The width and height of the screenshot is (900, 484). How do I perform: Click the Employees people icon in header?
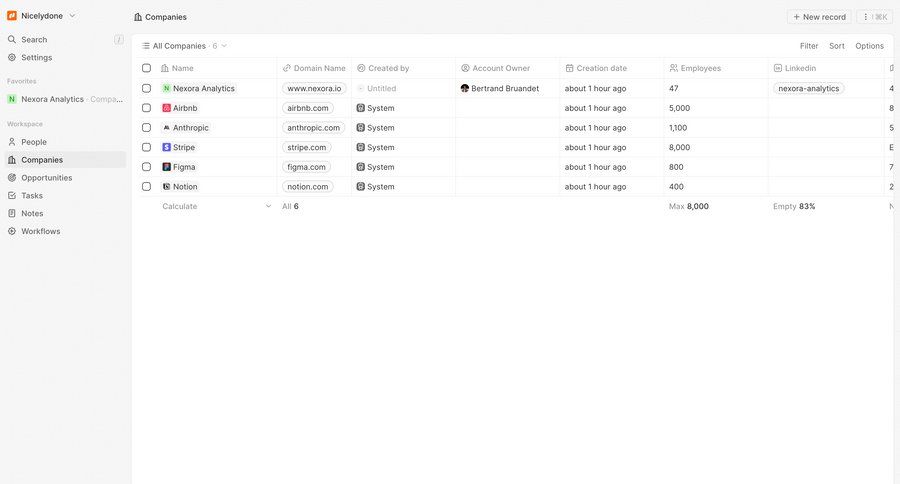coord(673,68)
